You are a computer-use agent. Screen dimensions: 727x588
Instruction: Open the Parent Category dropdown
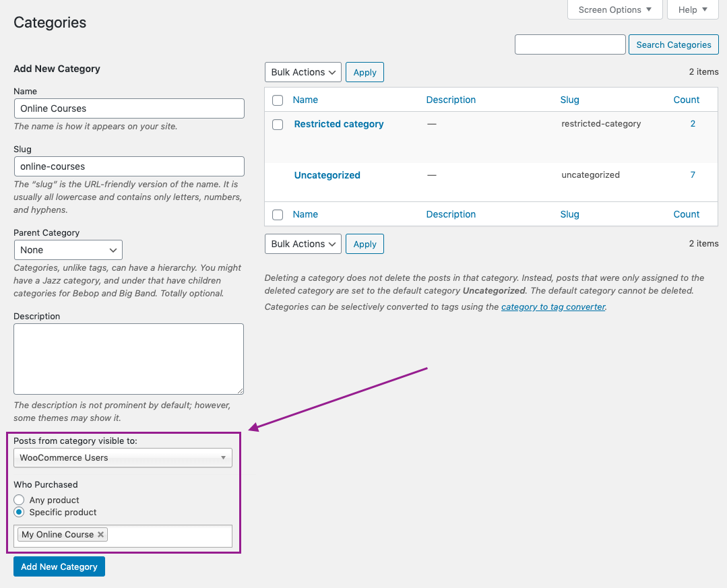[68, 250]
